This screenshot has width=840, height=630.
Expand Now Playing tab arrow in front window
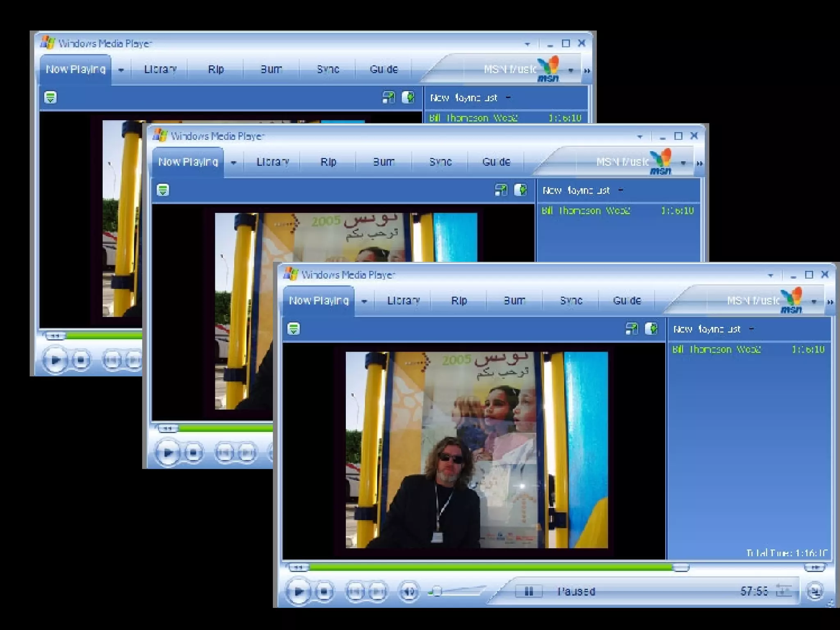tap(364, 301)
